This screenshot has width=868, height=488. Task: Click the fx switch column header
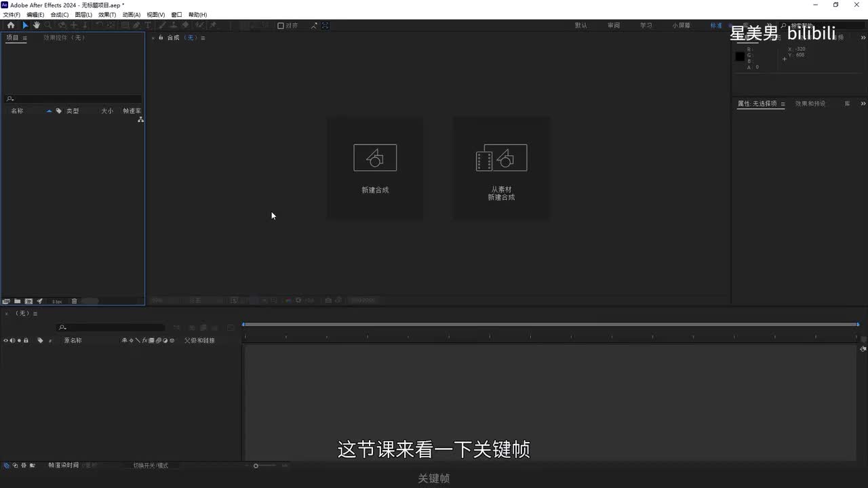(144, 340)
